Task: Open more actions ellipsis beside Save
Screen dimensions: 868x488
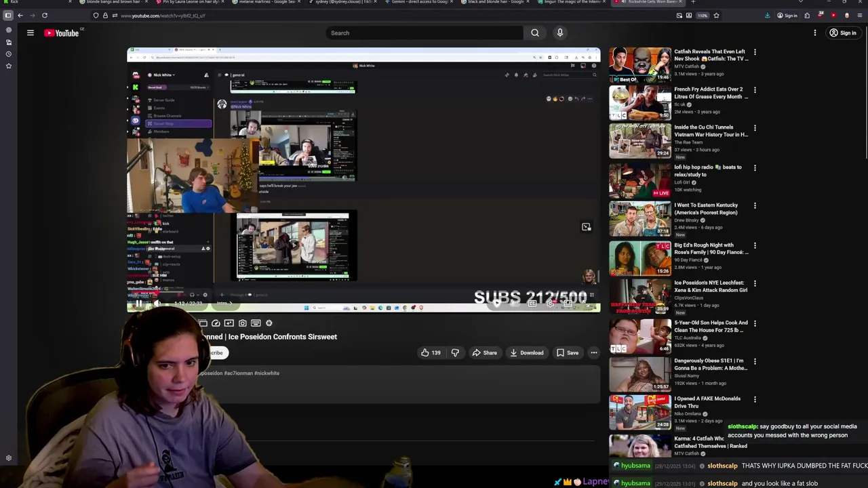Action: point(593,352)
